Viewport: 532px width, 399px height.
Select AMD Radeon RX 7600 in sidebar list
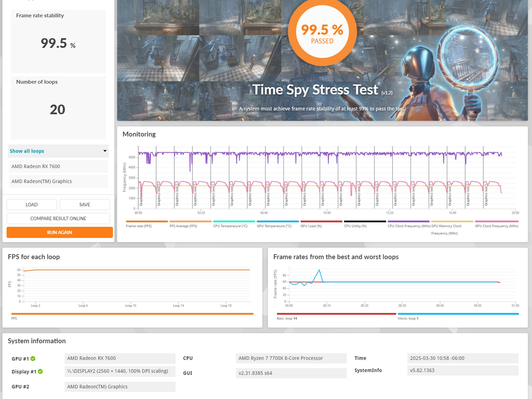click(x=58, y=166)
